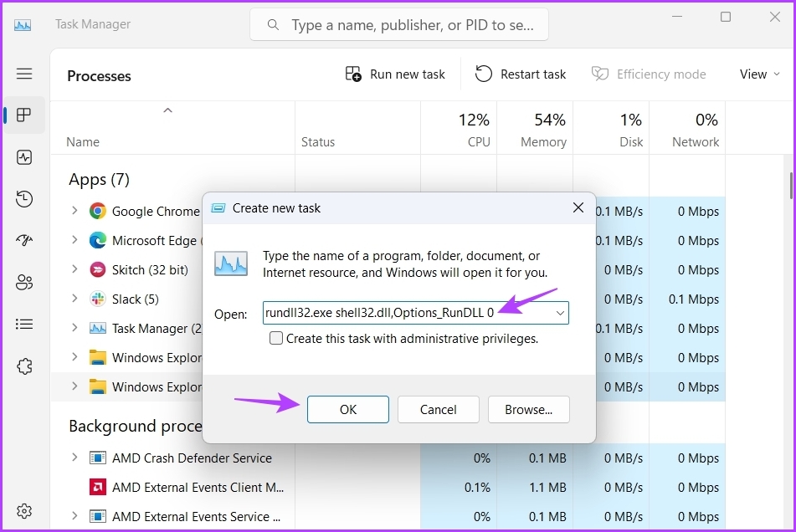
Task: Toggle Create this task with administrative privileges
Action: click(276, 338)
